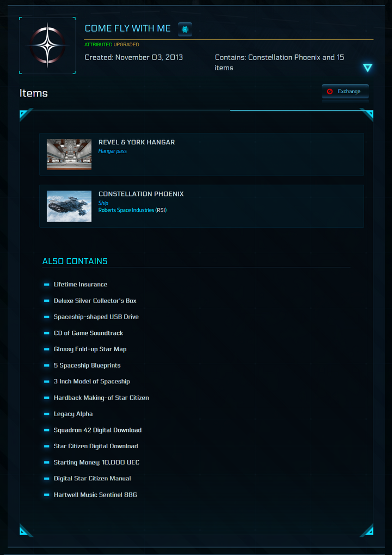The width and height of the screenshot is (392, 555).
Task: Click the bottom-left corner bracket of Items panel
Action: click(x=25, y=530)
